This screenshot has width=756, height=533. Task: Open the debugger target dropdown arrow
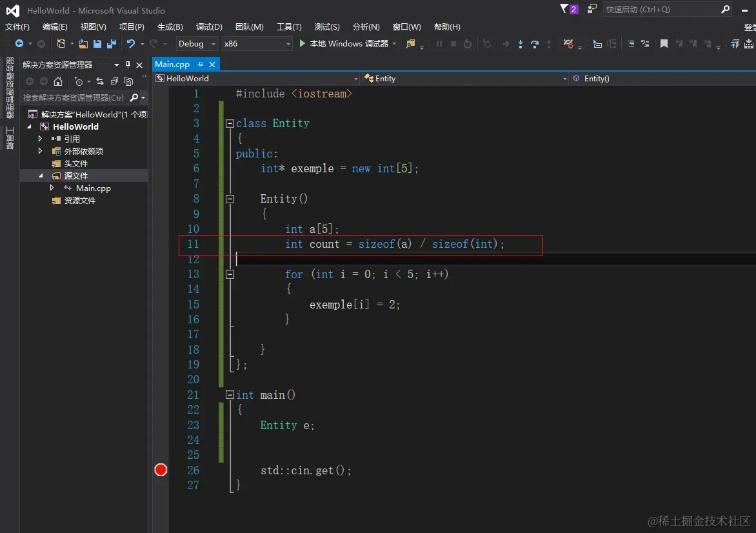pyautogui.click(x=394, y=44)
